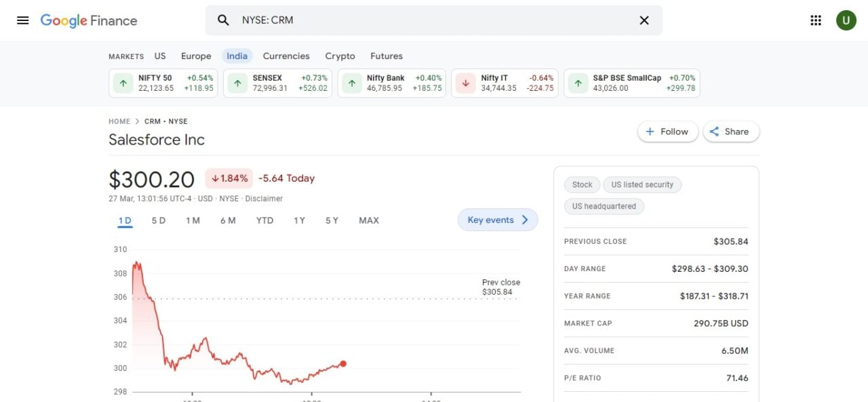Click the red endpoint dot on chart
This screenshot has width=868, height=402.
point(343,364)
